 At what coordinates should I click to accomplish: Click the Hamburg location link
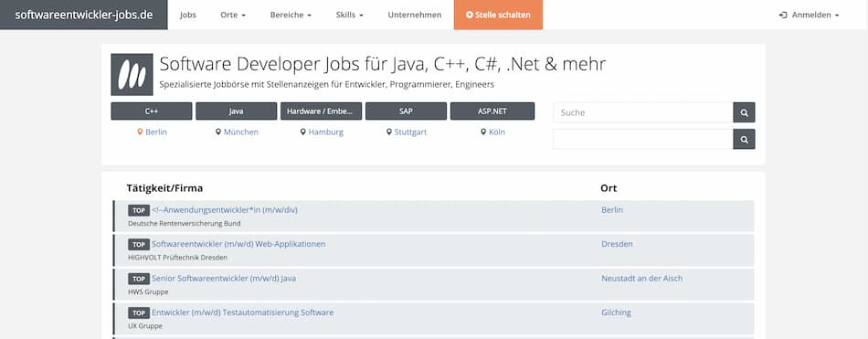tap(326, 132)
